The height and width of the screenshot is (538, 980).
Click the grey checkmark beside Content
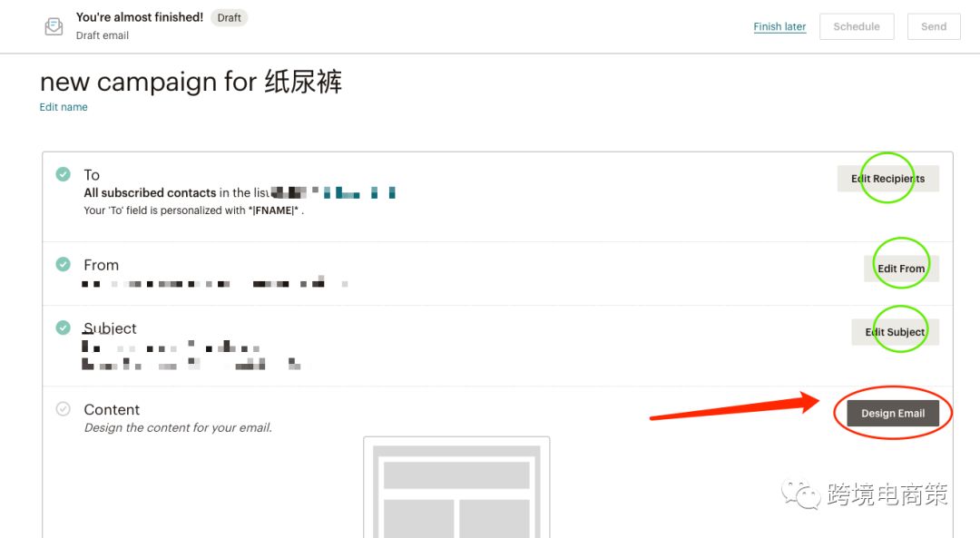[x=64, y=408]
